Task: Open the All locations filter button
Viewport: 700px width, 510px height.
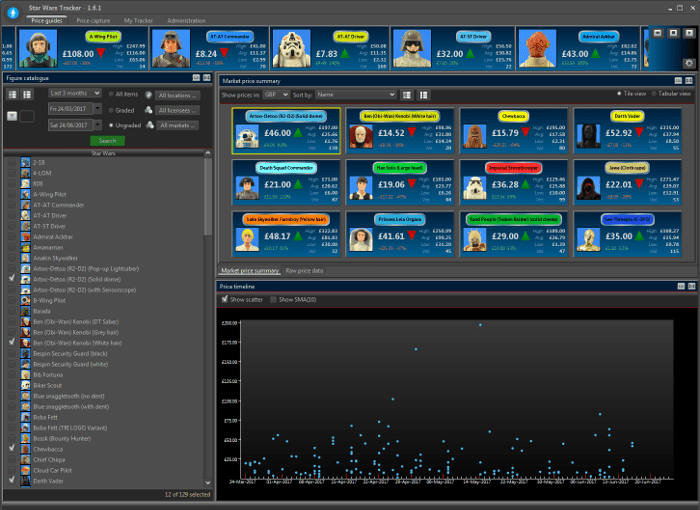Action: point(177,95)
